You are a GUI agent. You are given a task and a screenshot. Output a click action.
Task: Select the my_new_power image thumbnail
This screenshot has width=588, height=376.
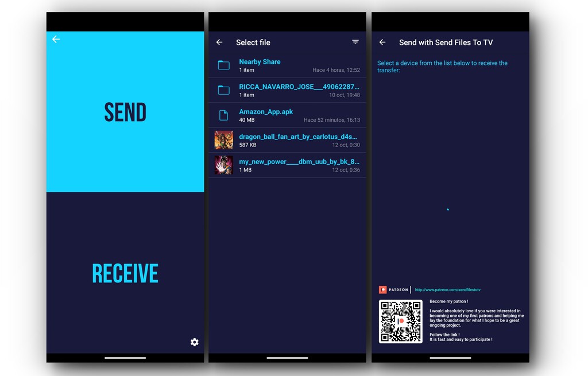click(223, 165)
